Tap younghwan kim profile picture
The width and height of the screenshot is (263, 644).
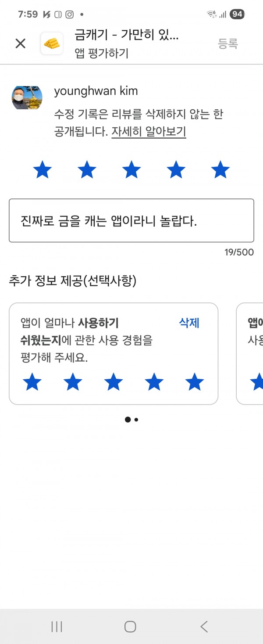pos(27,97)
